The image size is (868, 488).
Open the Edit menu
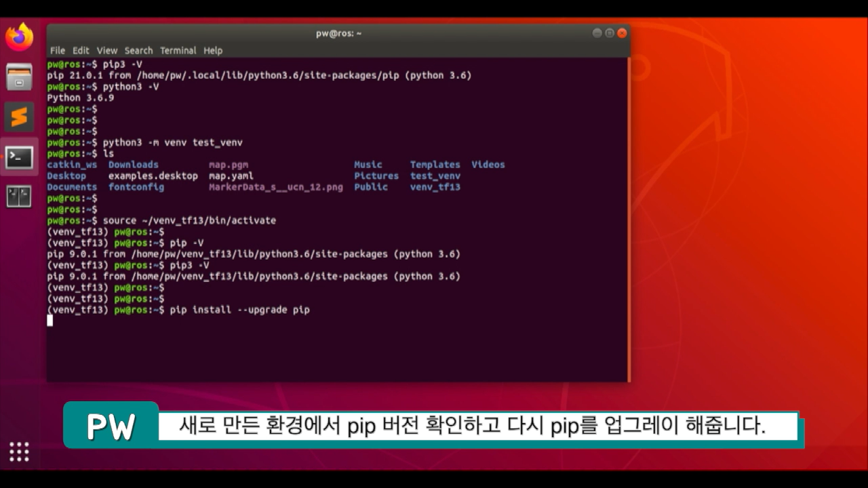pos(81,50)
